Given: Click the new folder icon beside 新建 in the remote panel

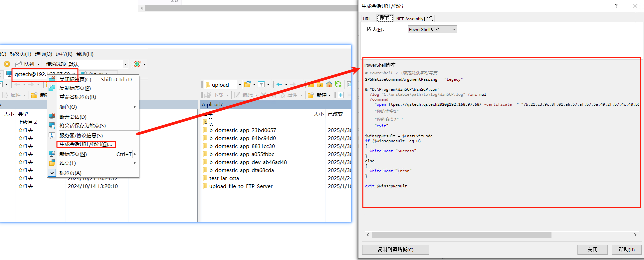Looking at the screenshot, I should tap(311, 95).
